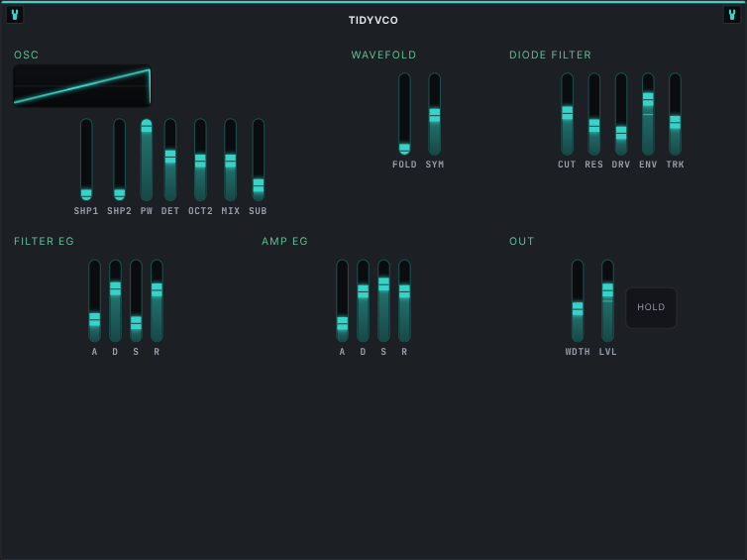The width and height of the screenshot is (747, 560).
Task: Click the top-right tuning fork logo icon
Action: [732, 15]
